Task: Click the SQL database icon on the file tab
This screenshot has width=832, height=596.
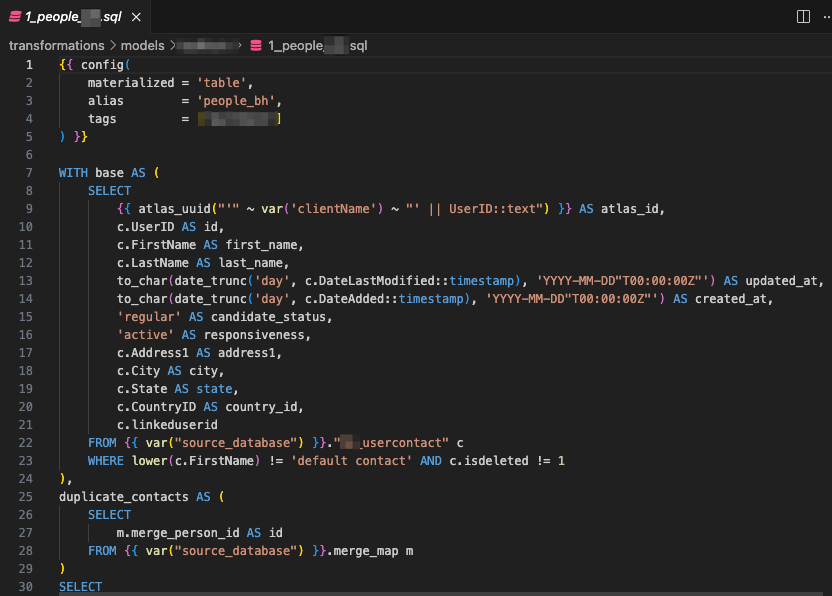Action: click(13, 16)
